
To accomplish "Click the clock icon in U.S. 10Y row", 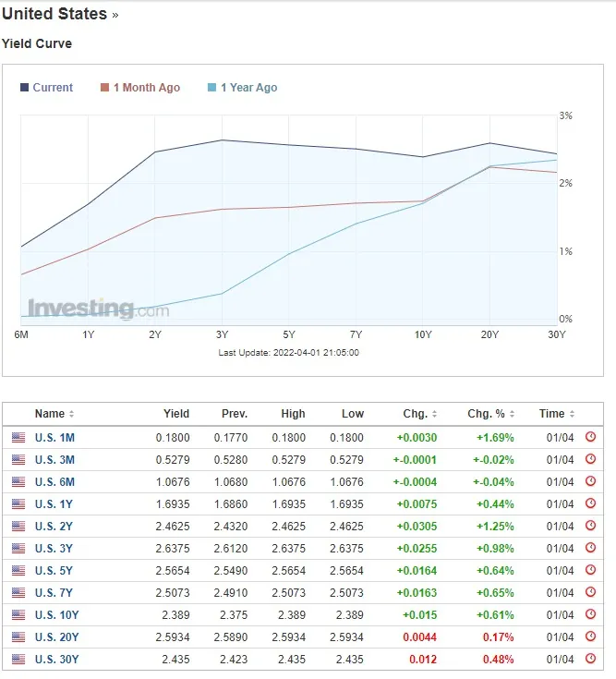I will pyautogui.click(x=591, y=614).
